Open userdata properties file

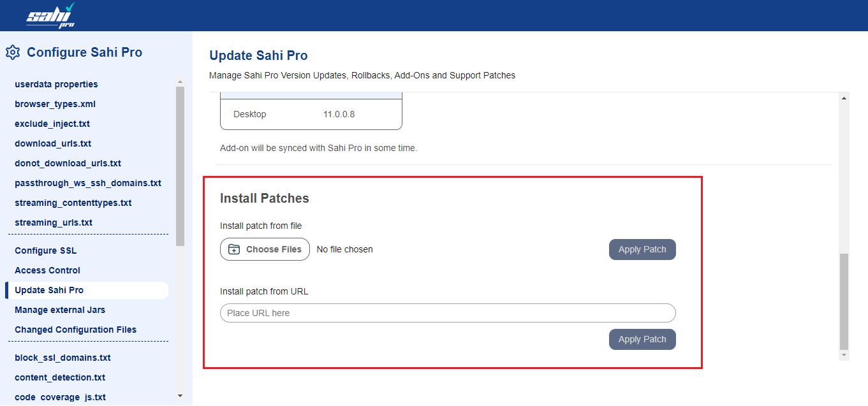tap(56, 84)
